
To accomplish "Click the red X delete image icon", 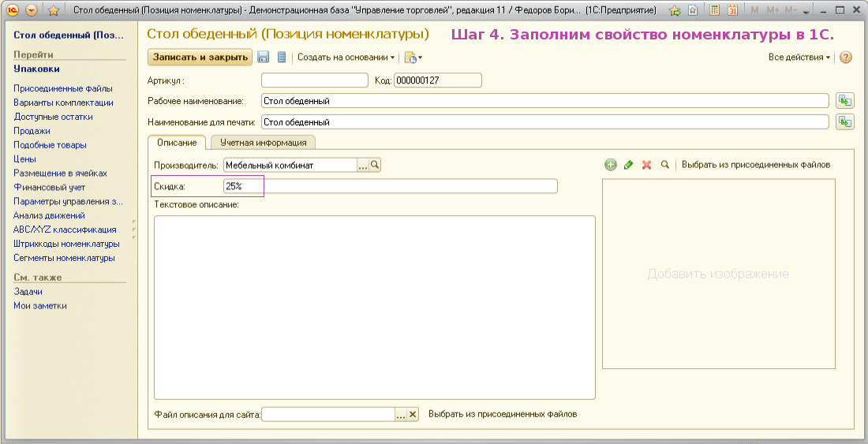I will pos(646,165).
